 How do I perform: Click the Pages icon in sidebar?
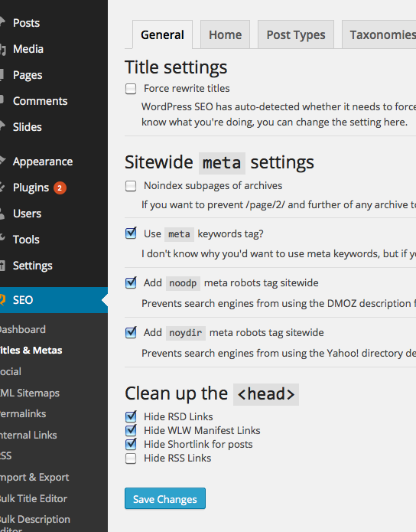(x=2, y=75)
